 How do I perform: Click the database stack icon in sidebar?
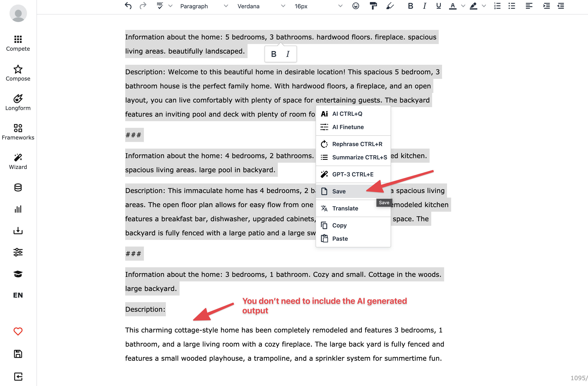tap(18, 187)
